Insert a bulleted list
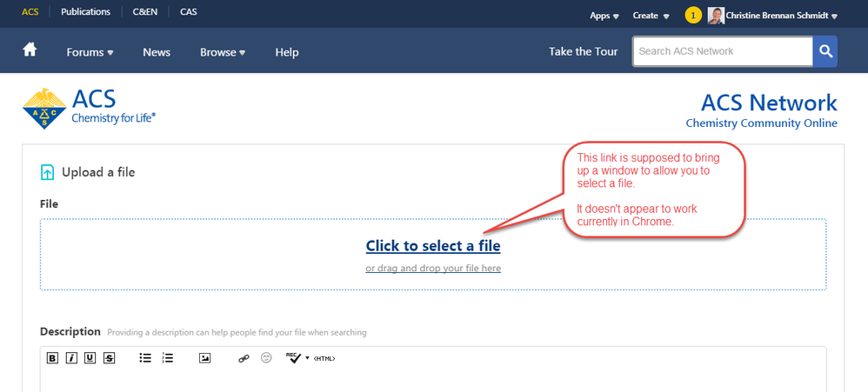 (x=146, y=358)
